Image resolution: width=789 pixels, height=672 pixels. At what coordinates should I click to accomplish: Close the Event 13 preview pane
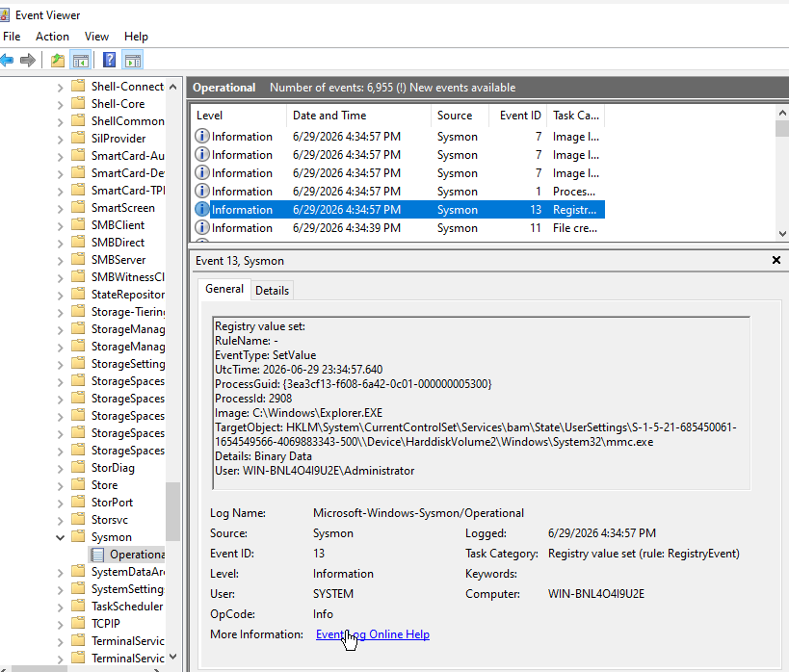coord(776,260)
